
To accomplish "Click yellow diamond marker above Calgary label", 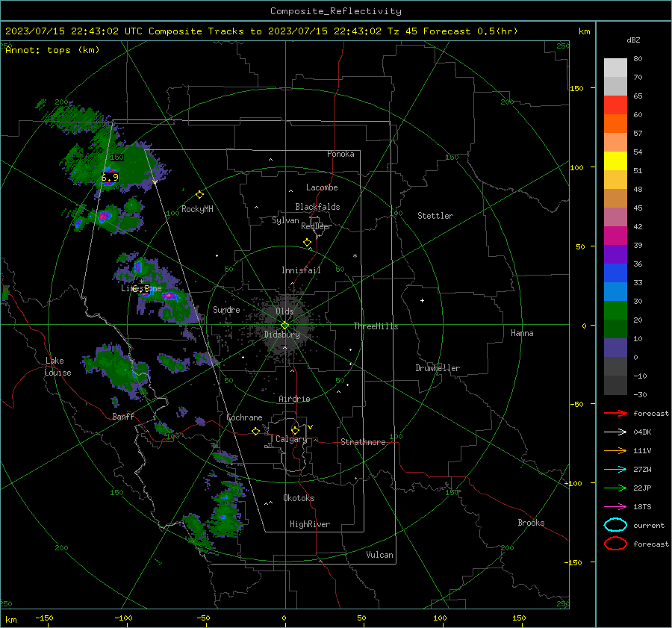I will [295, 430].
